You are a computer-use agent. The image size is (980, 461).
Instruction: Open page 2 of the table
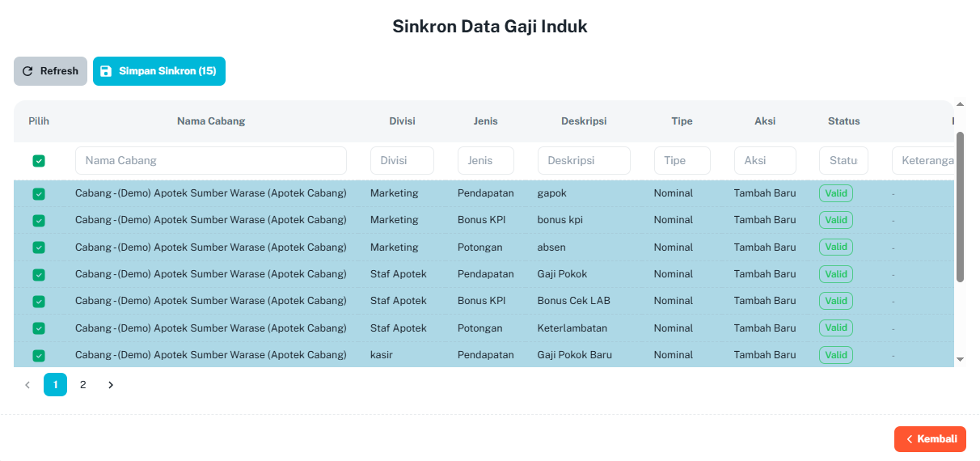click(82, 385)
